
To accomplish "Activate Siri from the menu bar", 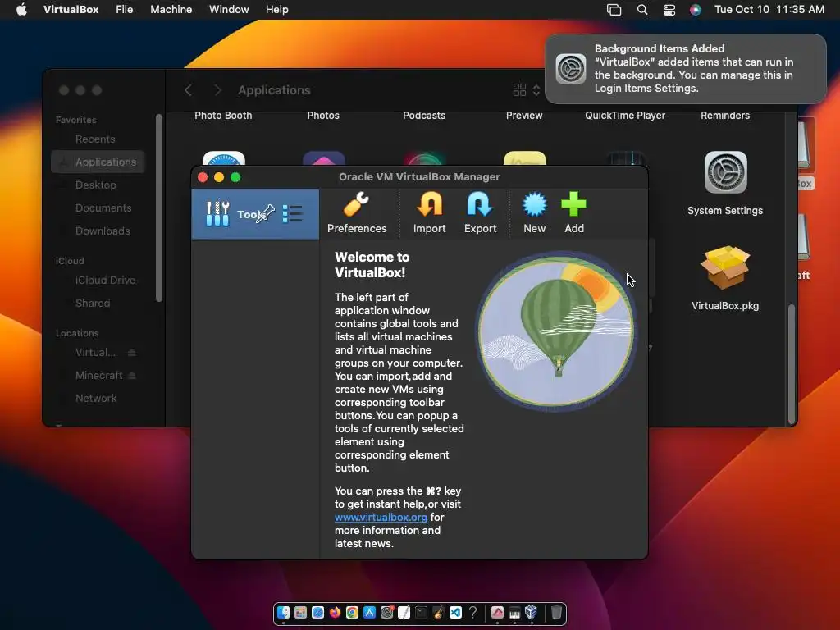I will point(696,10).
